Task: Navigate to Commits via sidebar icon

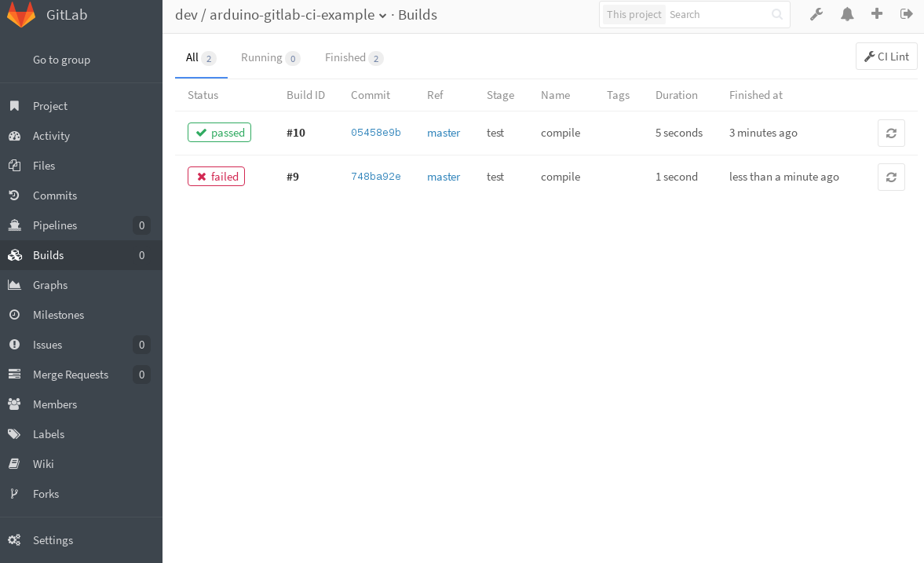Action: [x=56, y=196]
